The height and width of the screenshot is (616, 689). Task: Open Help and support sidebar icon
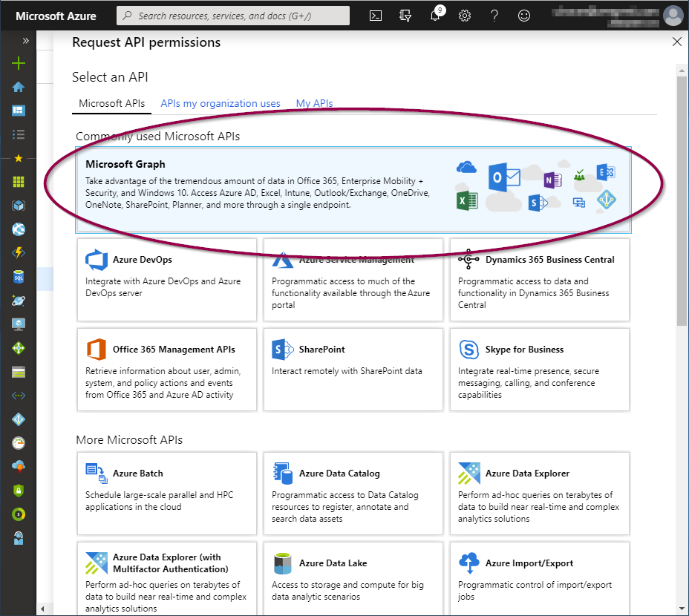19,538
